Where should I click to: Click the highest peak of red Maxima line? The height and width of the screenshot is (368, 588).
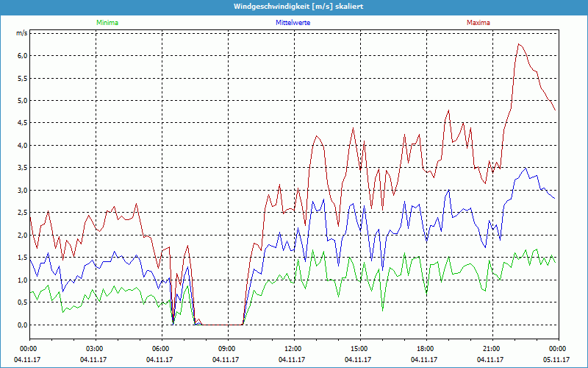pyautogui.click(x=519, y=44)
